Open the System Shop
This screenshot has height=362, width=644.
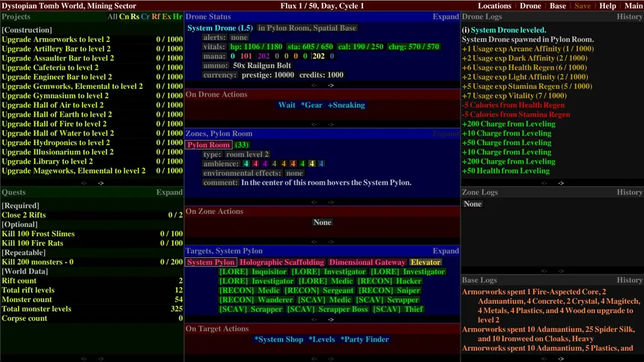pos(279,340)
